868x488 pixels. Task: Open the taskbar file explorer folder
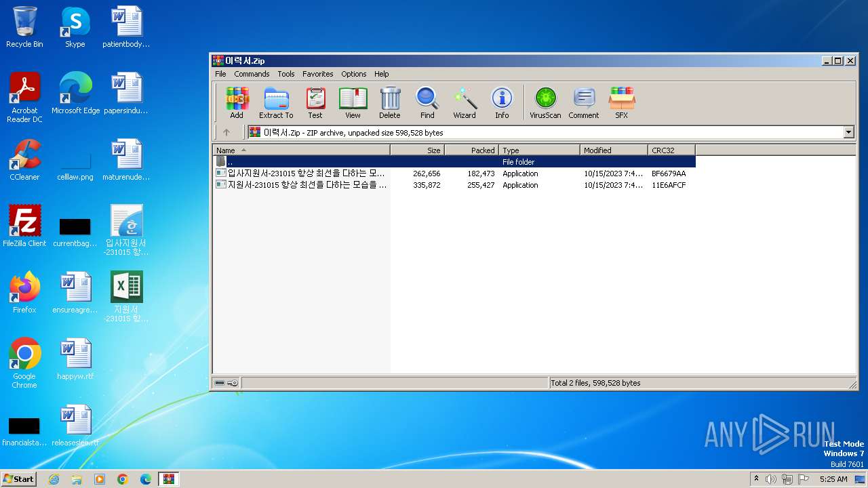[x=77, y=479]
